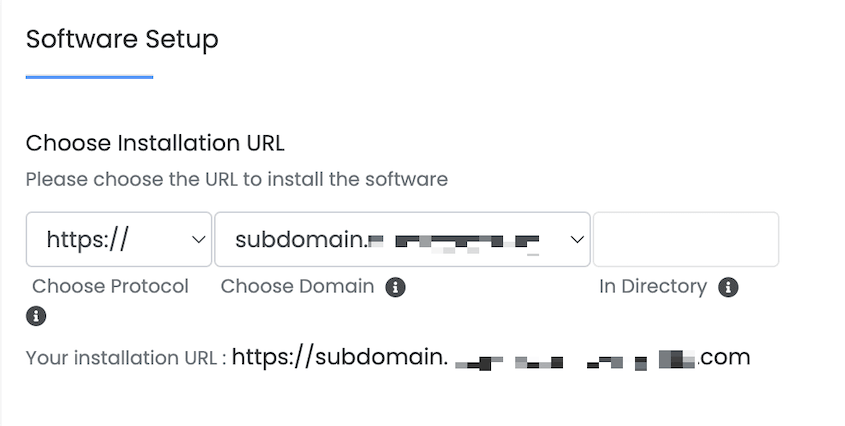Click the chevron arrow of the domain selector
The height and width of the screenshot is (426, 845).
point(576,239)
